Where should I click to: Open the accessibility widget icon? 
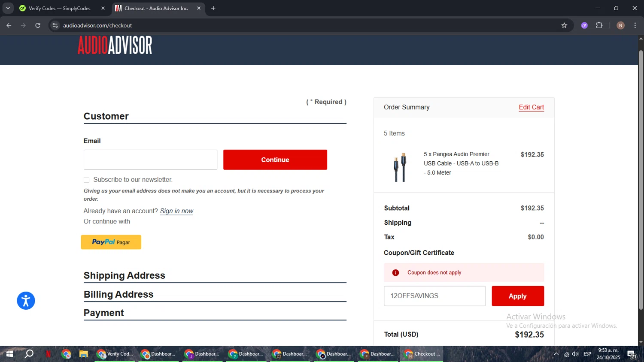26,301
